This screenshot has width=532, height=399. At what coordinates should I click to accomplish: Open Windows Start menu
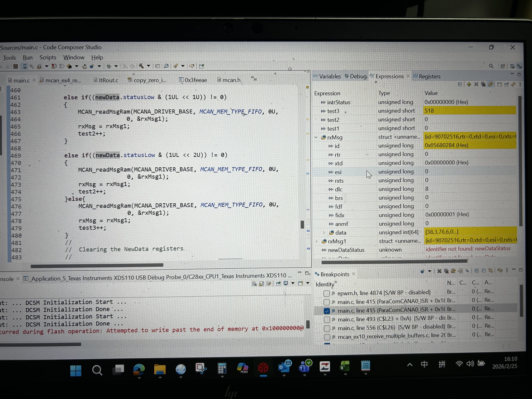pyautogui.click(x=76, y=370)
